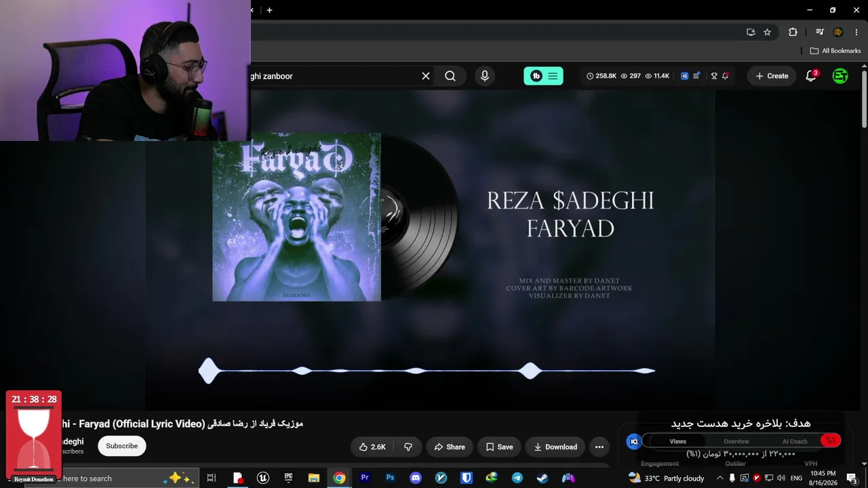The height and width of the screenshot is (488, 868).
Task: Install app icon in the address bar
Action: [751, 32]
